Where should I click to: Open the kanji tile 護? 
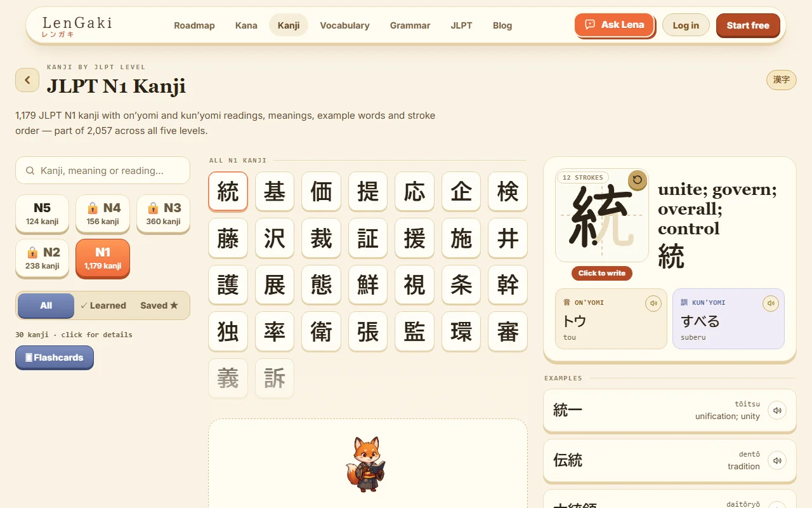coord(228,284)
